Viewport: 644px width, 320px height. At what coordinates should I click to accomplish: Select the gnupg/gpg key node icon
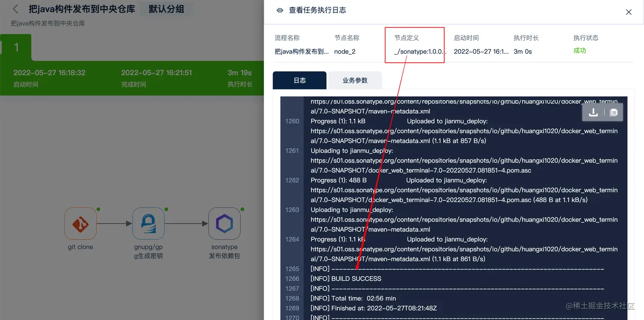149,224
